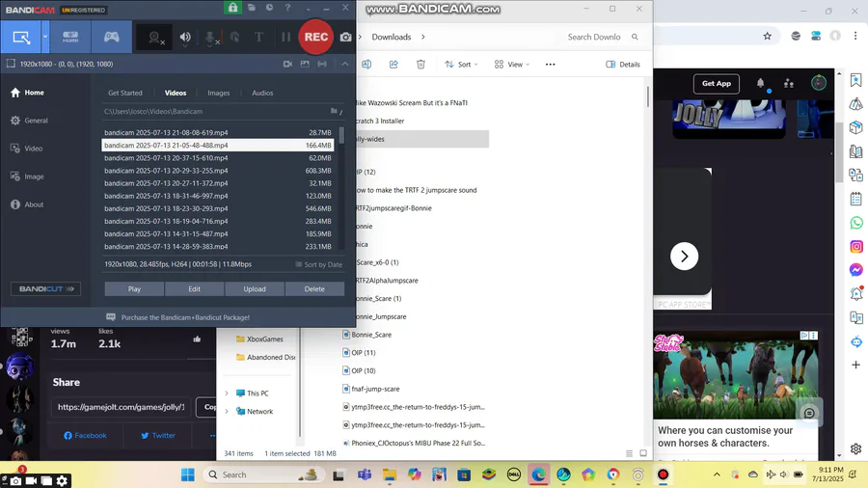Open Image settings in Bandicam sidebar
Viewport: 868px width, 488px height.
coord(27,176)
